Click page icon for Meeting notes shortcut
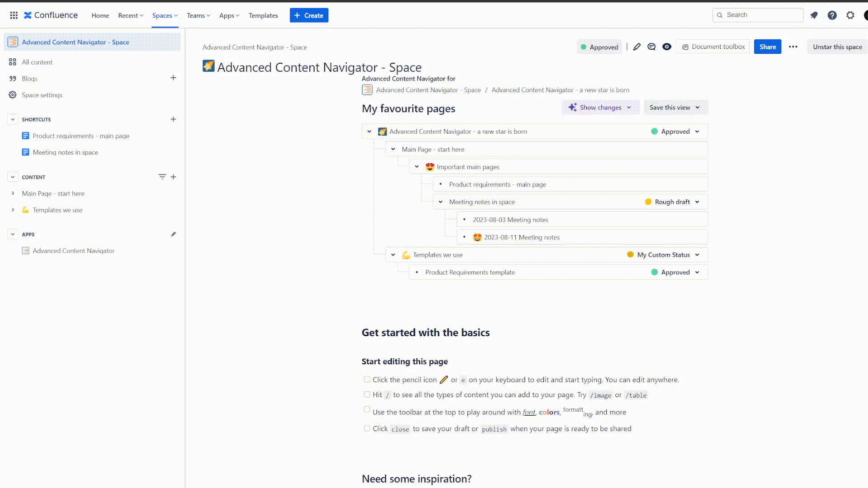 (x=26, y=152)
